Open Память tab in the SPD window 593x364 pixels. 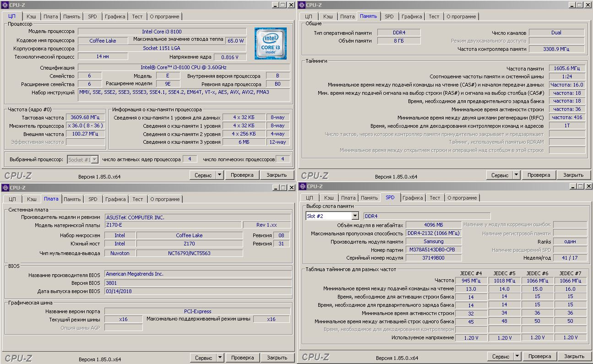pyautogui.click(x=369, y=198)
